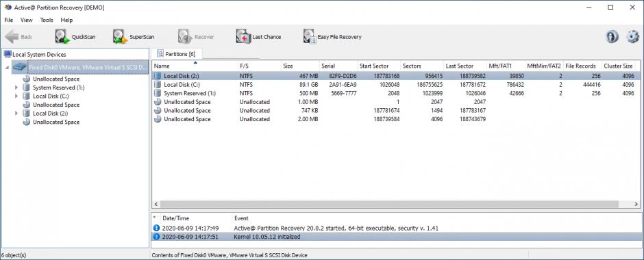
Task: Click the Back arrow button
Action: point(18,36)
